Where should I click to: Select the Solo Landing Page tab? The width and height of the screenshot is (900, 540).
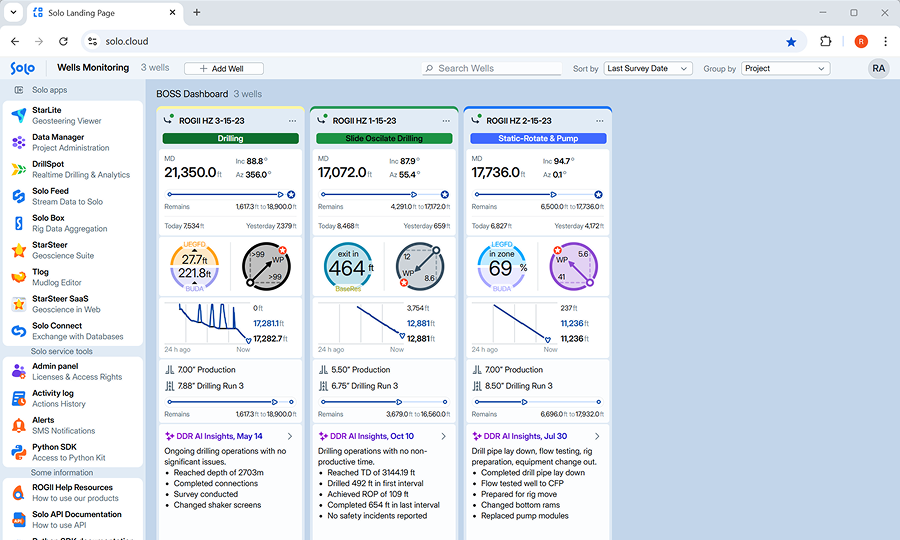105,13
